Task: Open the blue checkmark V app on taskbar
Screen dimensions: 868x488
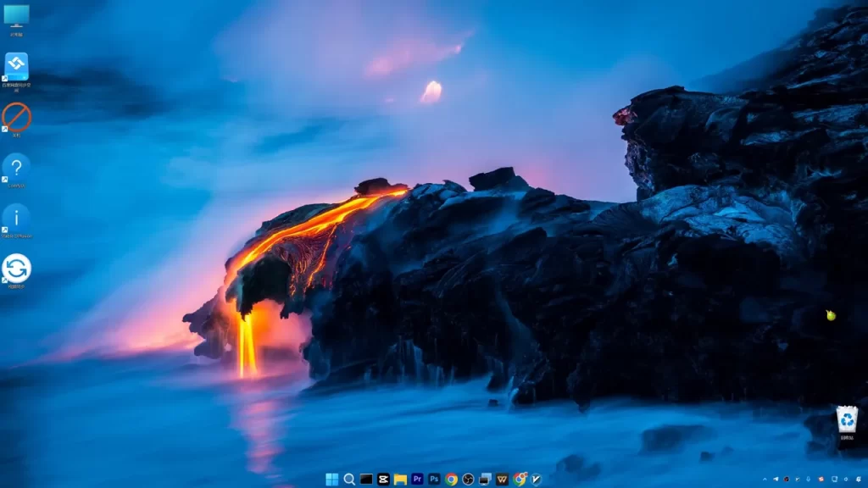Action: point(536,480)
